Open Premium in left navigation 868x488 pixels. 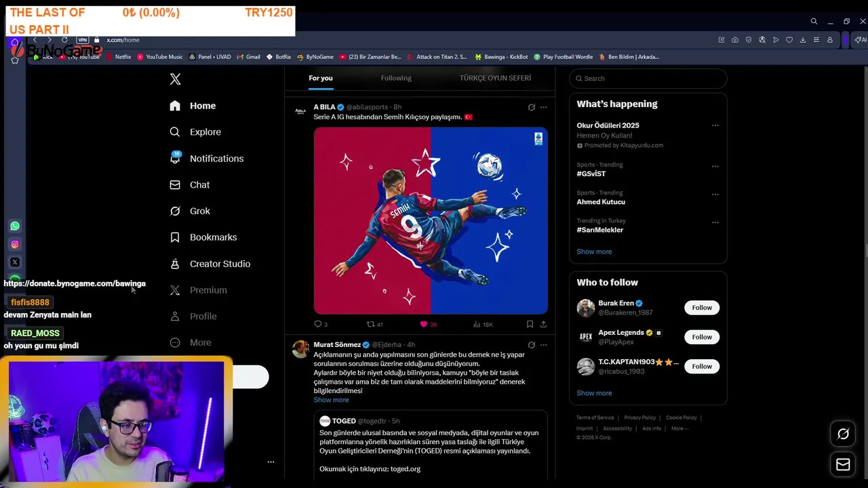(199, 290)
